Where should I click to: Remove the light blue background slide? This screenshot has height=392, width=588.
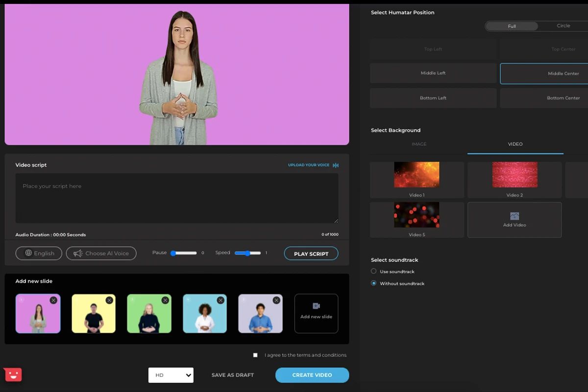pyautogui.click(x=220, y=300)
